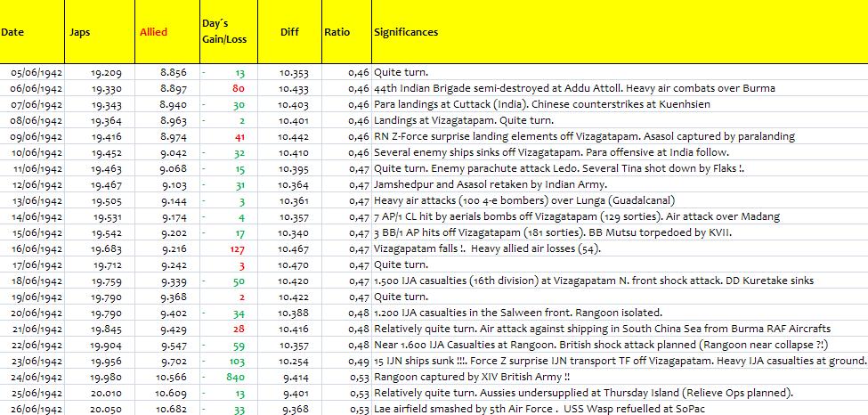Select date cell 05/06/1942

coord(32,72)
